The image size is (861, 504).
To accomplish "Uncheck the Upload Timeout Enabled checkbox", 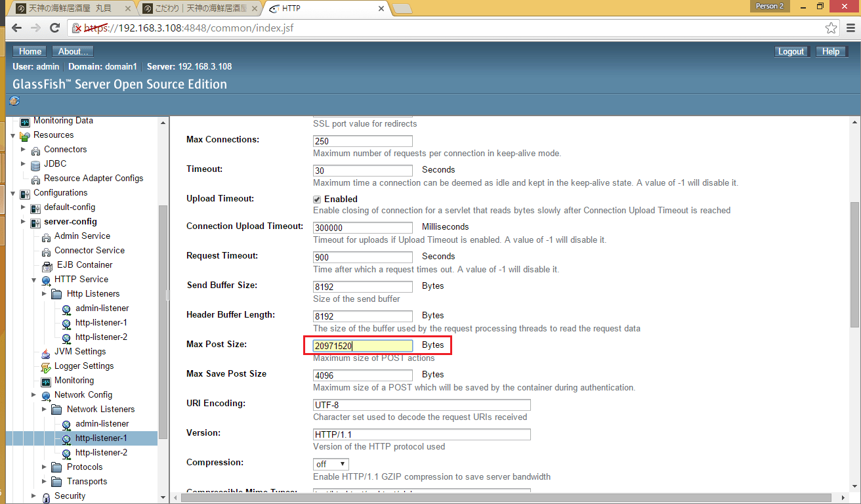I will coord(317,199).
